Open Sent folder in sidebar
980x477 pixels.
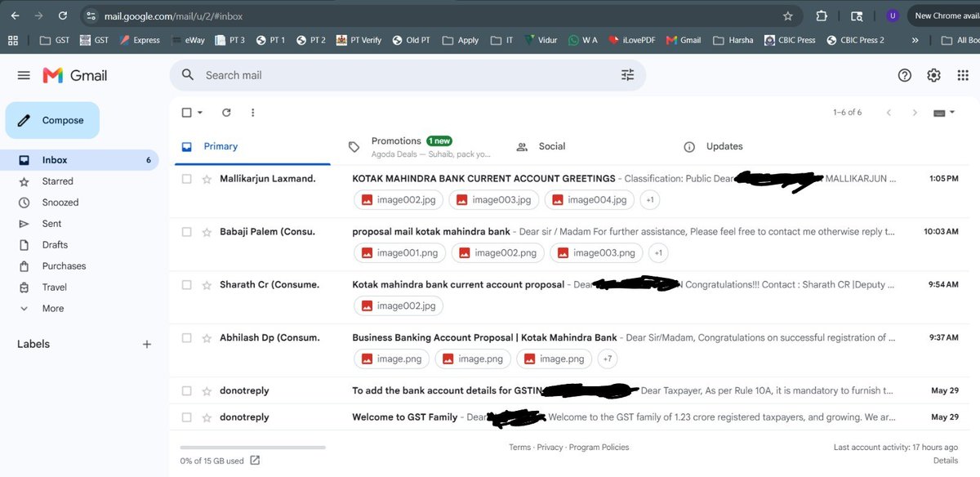[79, 224]
